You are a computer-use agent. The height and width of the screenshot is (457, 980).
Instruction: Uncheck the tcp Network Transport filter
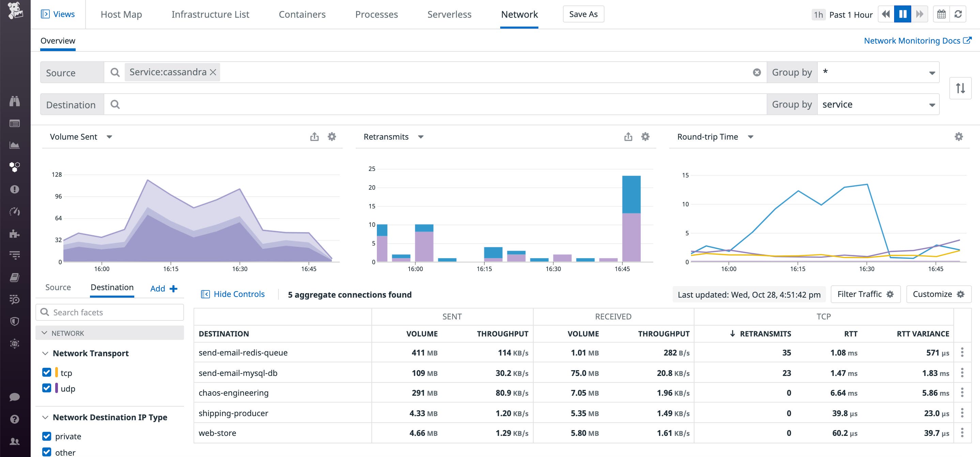click(46, 373)
